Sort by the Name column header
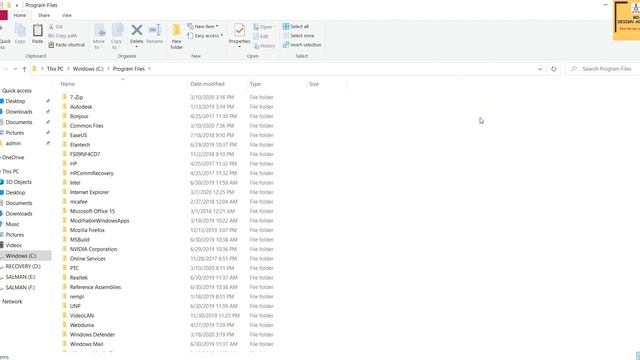 [68, 84]
